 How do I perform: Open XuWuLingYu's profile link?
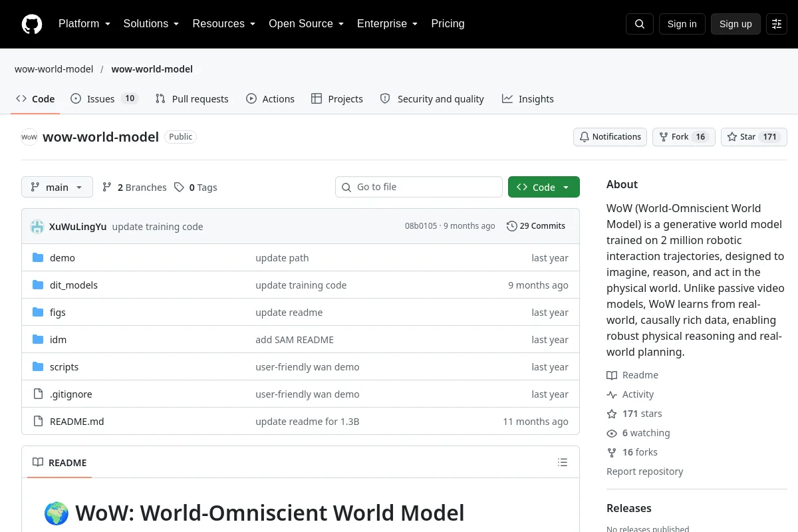(78, 226)
